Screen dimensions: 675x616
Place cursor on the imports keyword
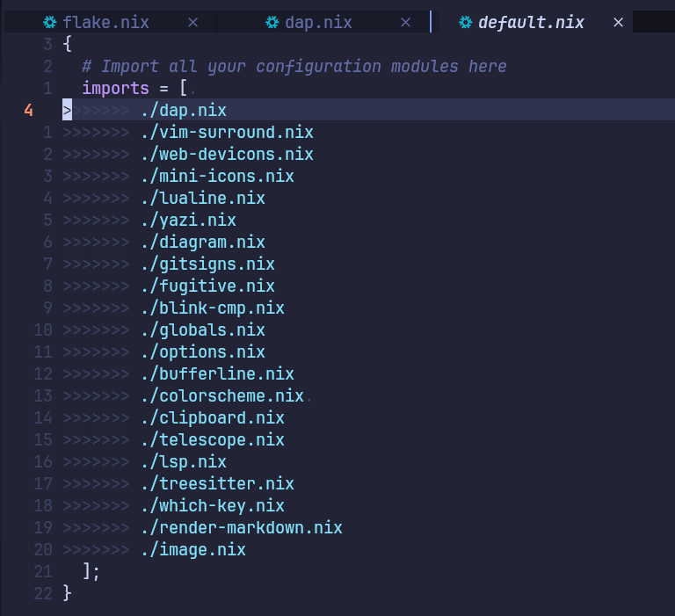point(115,89)
